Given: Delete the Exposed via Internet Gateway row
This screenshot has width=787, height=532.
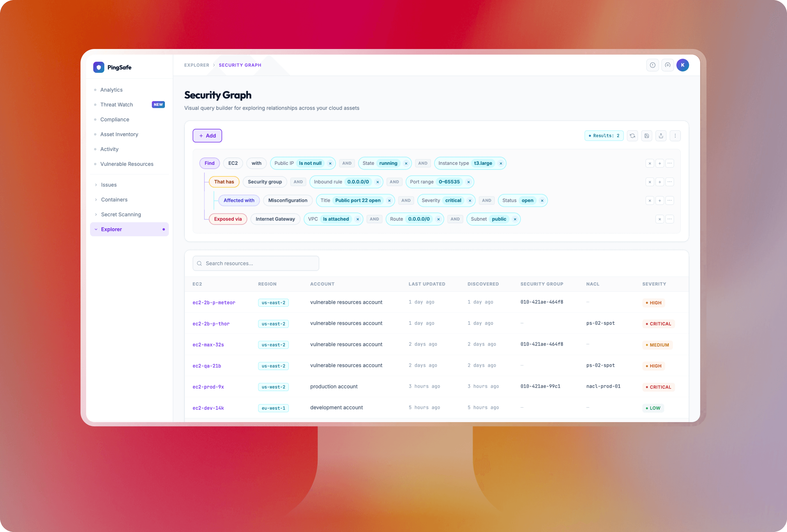Looking at the screenshot, I should click(660, 219).
